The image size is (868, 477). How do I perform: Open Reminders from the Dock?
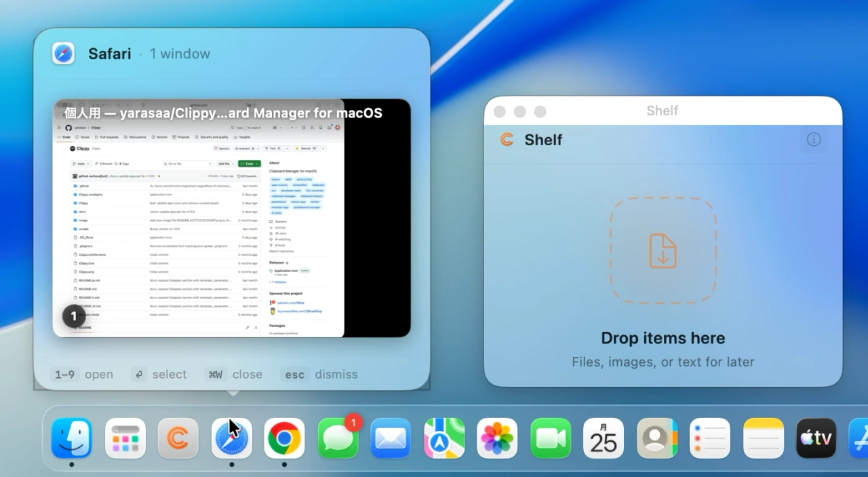coord(710,438)
